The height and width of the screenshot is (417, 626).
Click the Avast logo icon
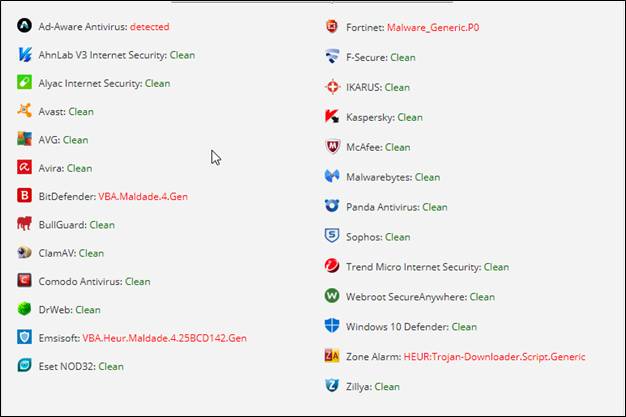coord(25,111)
